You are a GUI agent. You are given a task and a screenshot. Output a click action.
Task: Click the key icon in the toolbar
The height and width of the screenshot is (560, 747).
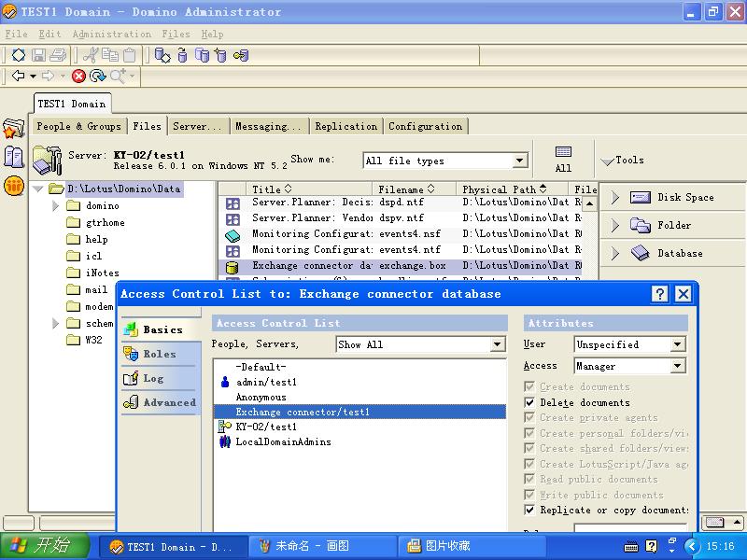pos(241,55)
